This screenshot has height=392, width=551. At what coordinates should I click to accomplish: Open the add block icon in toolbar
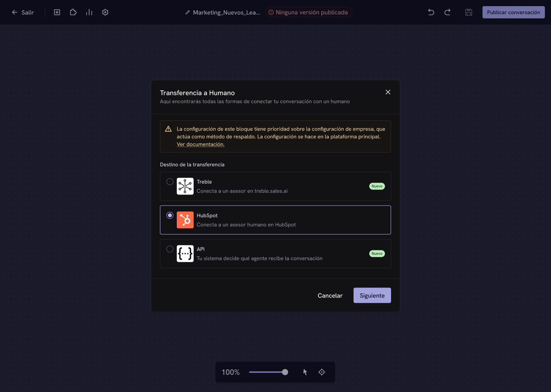(57, 12)
